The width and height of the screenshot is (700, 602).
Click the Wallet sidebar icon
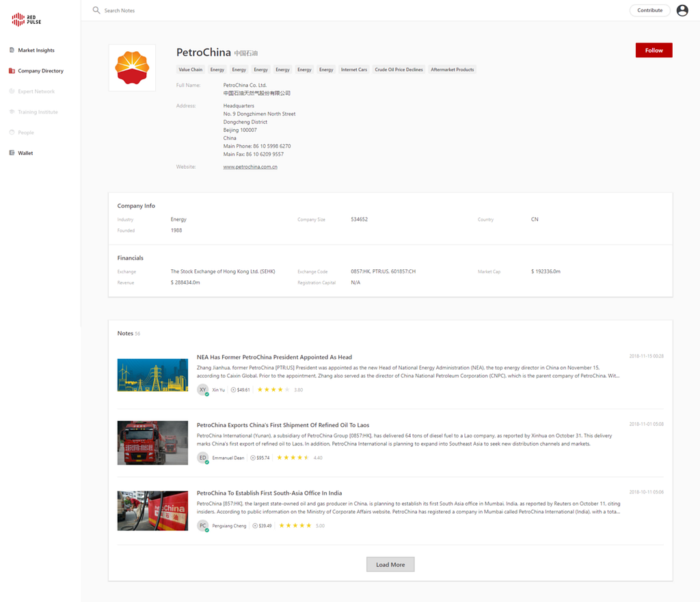point(12,152)
